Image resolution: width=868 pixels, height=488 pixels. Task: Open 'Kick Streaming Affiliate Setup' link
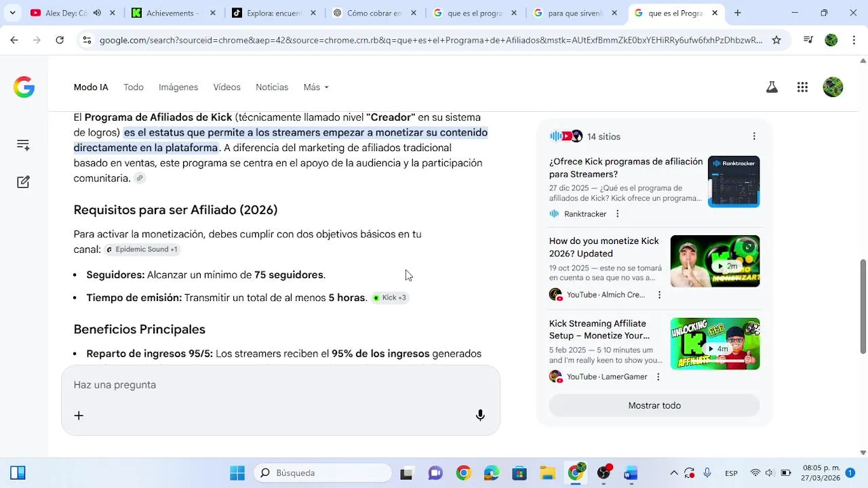599,329
